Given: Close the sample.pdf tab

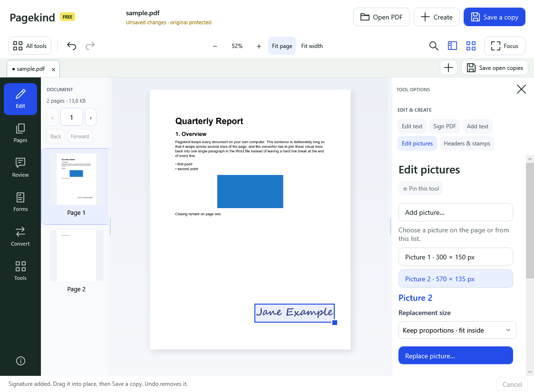Looking at the screenshot, I should point(53,69).
